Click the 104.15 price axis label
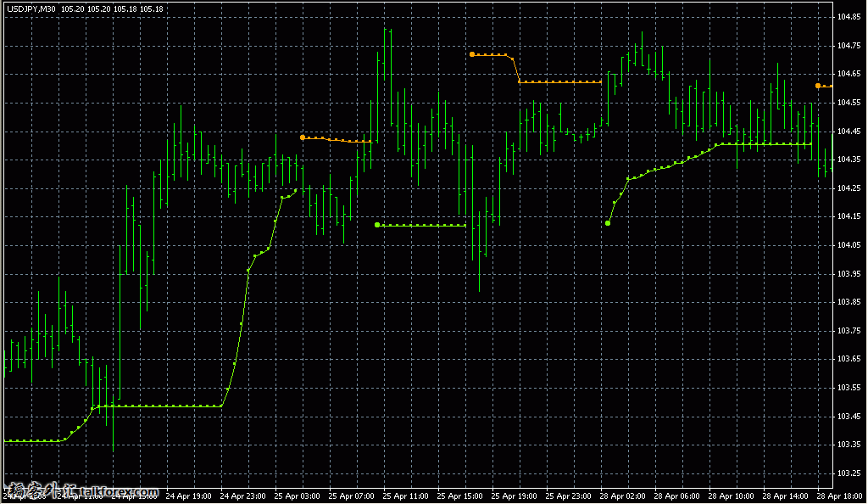The height and width of the screenshot is (504, 868). [849, 216]
